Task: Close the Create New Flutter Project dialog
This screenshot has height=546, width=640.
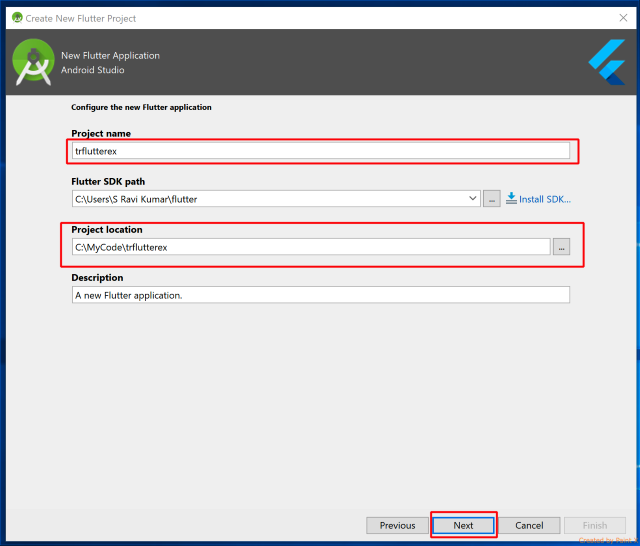Action: click(622, 17)
